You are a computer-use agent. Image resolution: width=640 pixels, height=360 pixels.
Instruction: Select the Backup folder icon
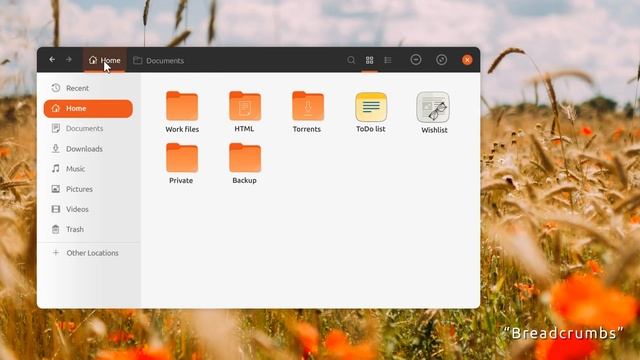click(x=245, y=158)
